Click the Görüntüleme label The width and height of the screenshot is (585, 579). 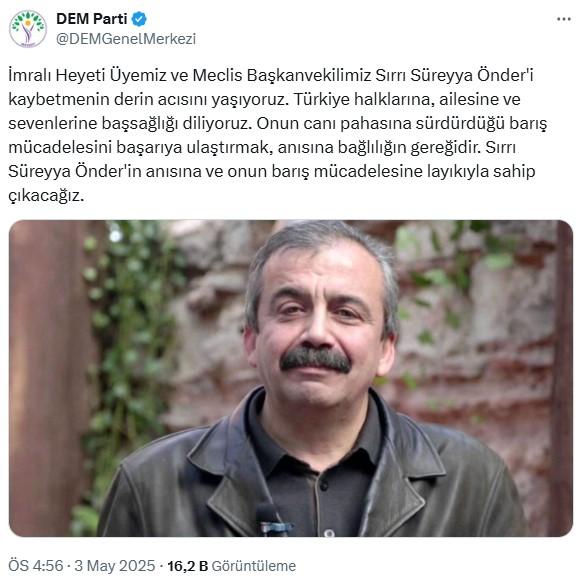point(254,566)
